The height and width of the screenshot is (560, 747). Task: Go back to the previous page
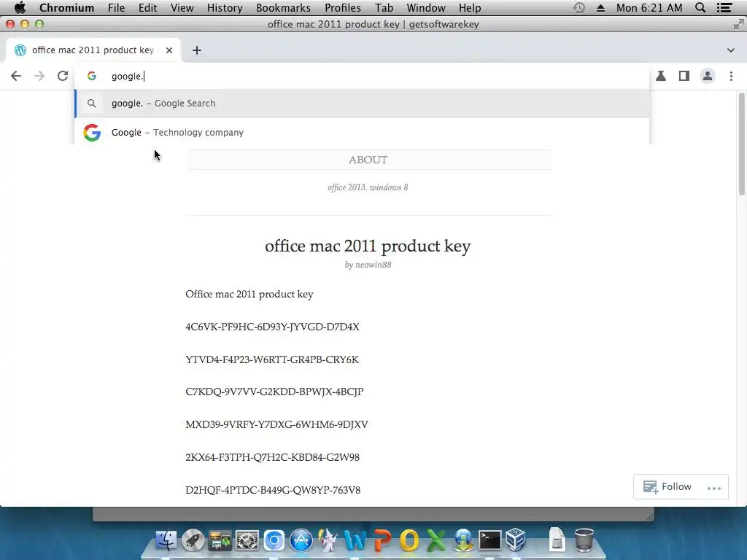(x=16, y=76)
